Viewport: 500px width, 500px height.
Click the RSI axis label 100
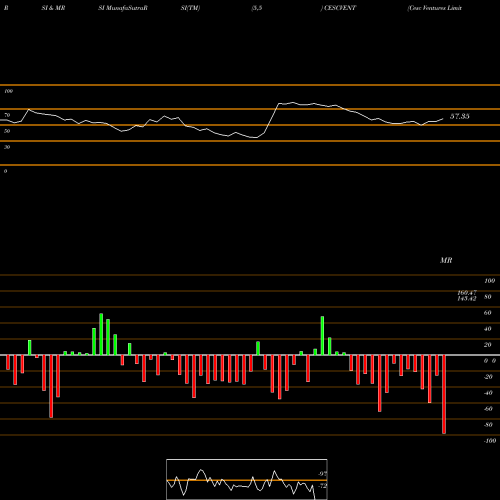coord(8,91)
